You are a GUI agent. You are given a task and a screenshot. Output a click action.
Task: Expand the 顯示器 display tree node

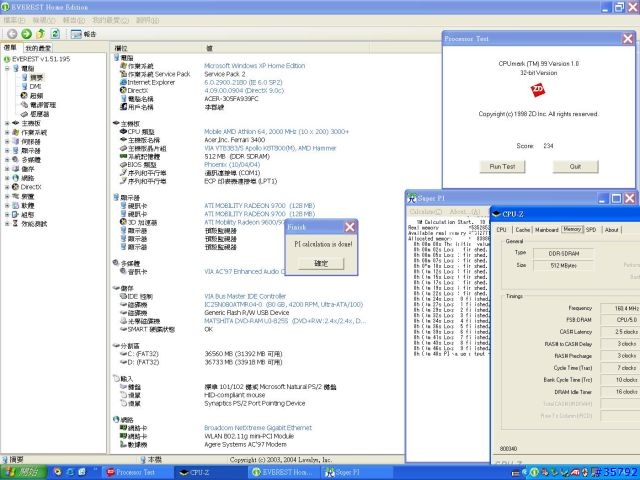[7, 151]
